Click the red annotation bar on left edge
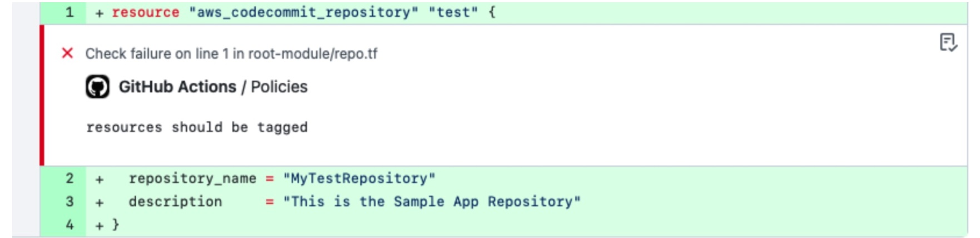The image size is (980, 238). click(42, 95)
